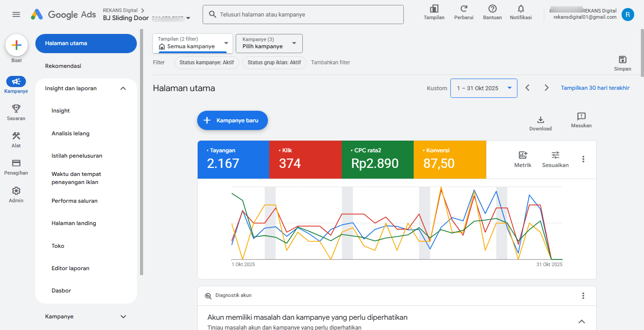
Task: Open the Pilih kampanye dropdown
Action: pos(269,43)
